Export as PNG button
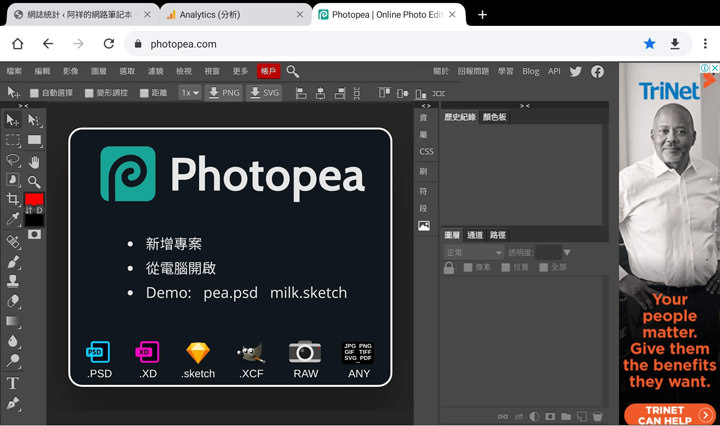The width and height of the screenshot is (720, 426). coord(224,93)
